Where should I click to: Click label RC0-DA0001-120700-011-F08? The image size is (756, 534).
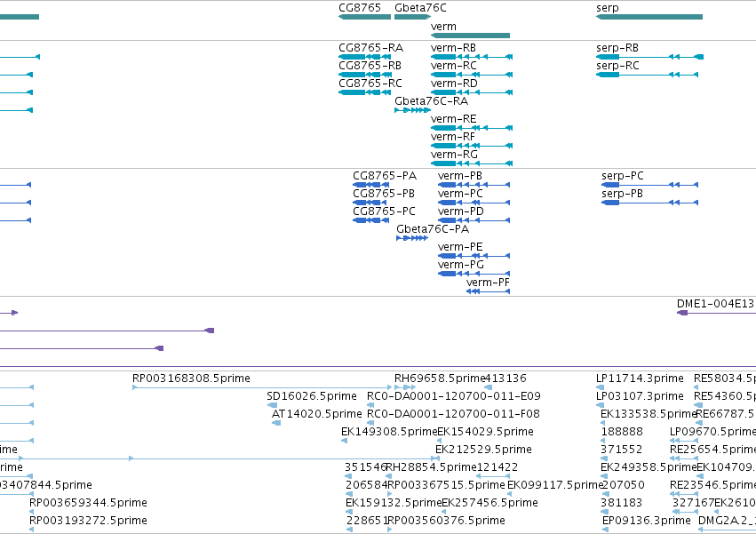[453, 414]
